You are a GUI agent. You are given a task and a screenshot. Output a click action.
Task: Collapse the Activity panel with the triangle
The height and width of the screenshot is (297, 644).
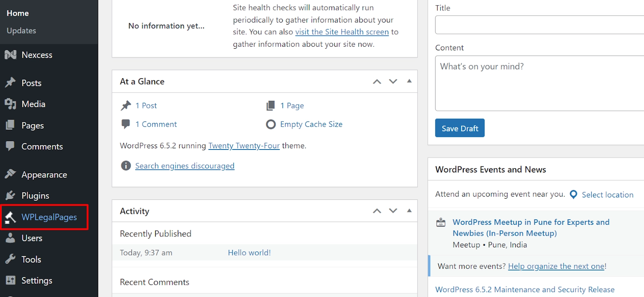[409, 211]
